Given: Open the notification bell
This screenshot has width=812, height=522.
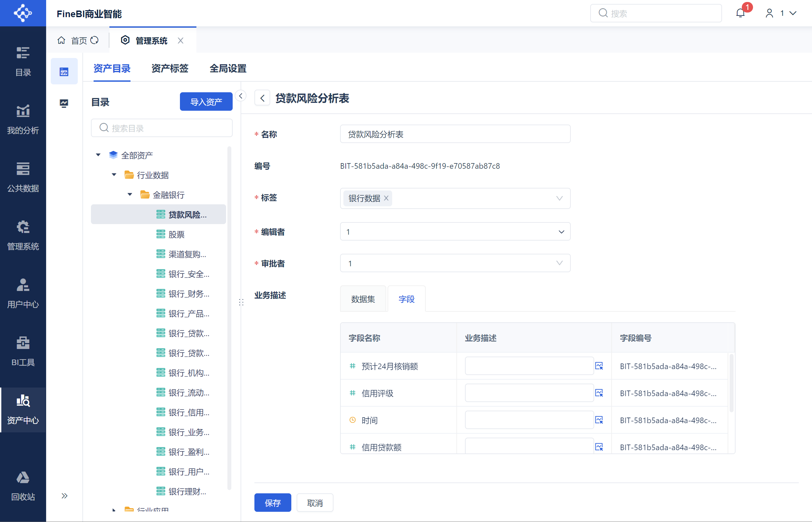Looking at the screenshot, I should [x=740, y=13].
